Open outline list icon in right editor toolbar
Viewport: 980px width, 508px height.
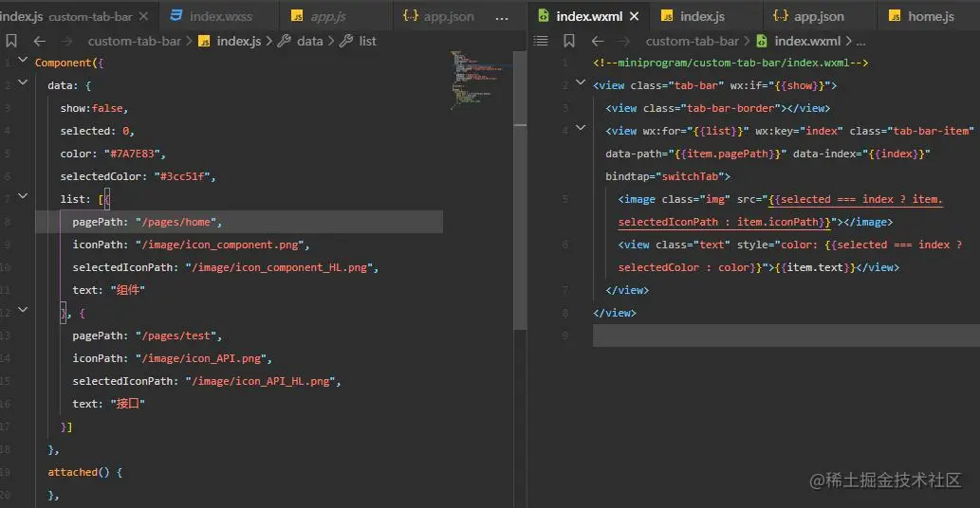point(541,41)
